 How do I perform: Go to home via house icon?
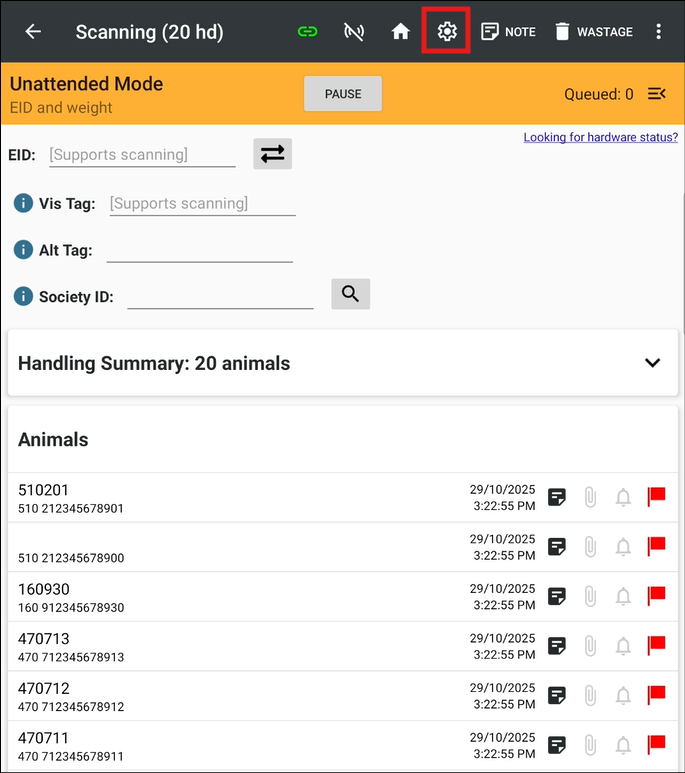point(401,31)
